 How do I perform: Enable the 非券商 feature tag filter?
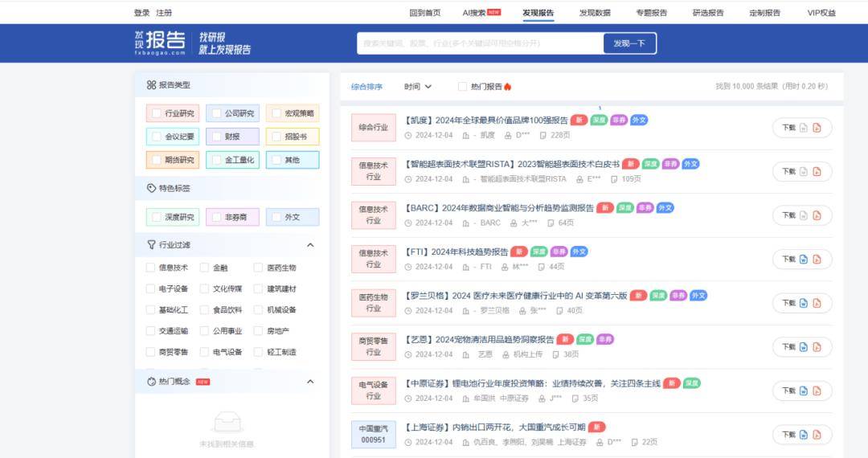pyautogui.click(x=216, y=218)
